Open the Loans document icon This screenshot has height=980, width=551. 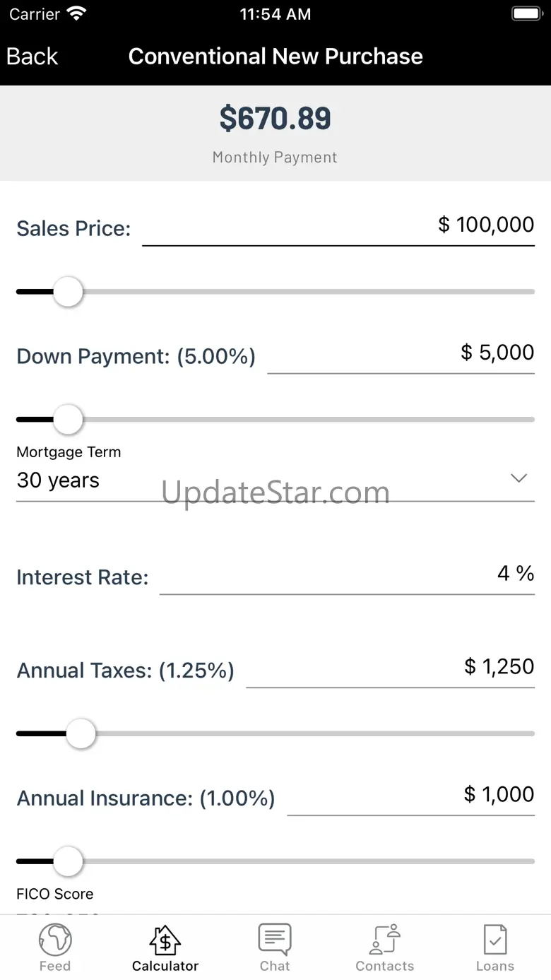(x=494, y=940)
